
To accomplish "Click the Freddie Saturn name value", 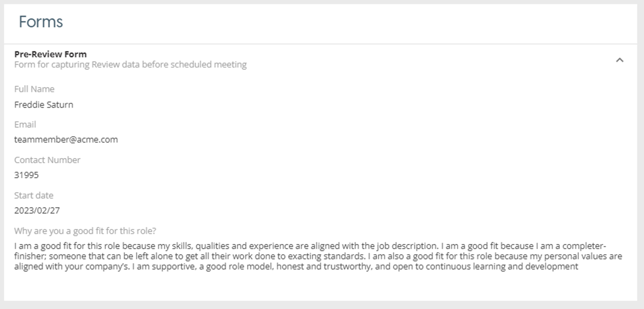I will click(44, 105).
